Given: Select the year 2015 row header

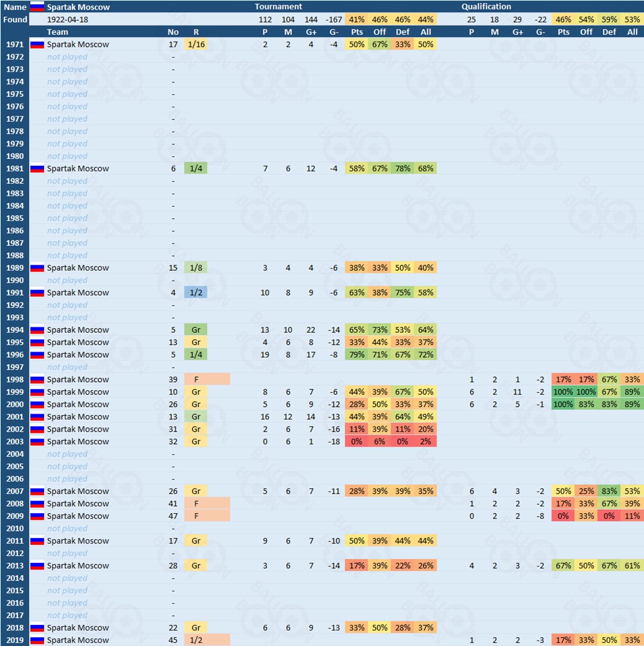Looking at the screenshot, I should click(15, 590).
